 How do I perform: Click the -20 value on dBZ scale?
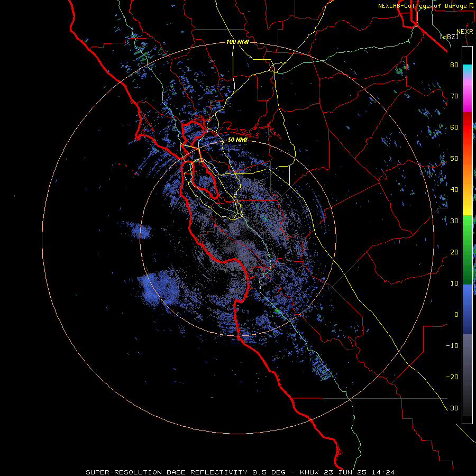[452, 377]
